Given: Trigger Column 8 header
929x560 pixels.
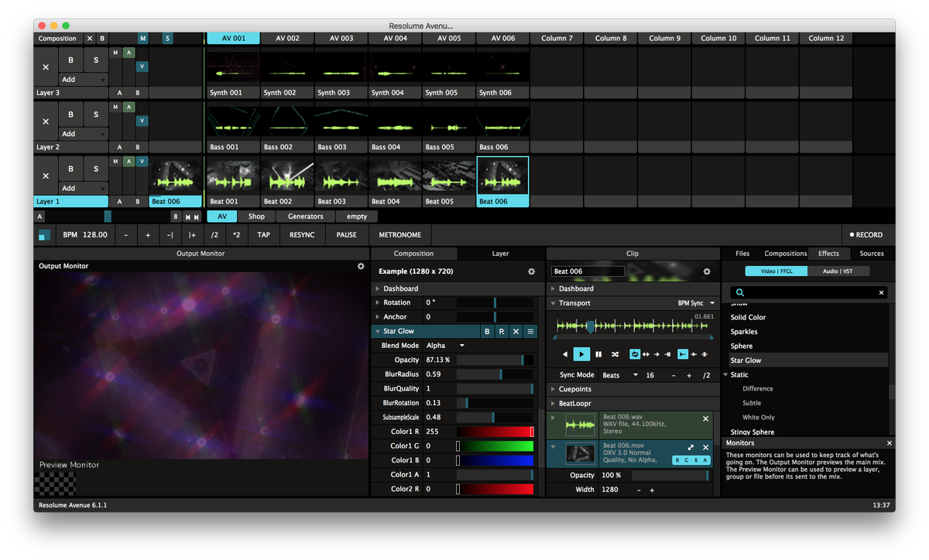Looking at the screenshot, I should 611,39.
